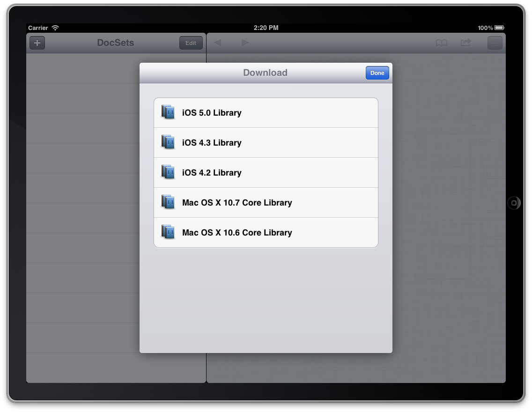532x412 pixels.
Task: Open the bookmarks book icon
Action: (442, 43)
